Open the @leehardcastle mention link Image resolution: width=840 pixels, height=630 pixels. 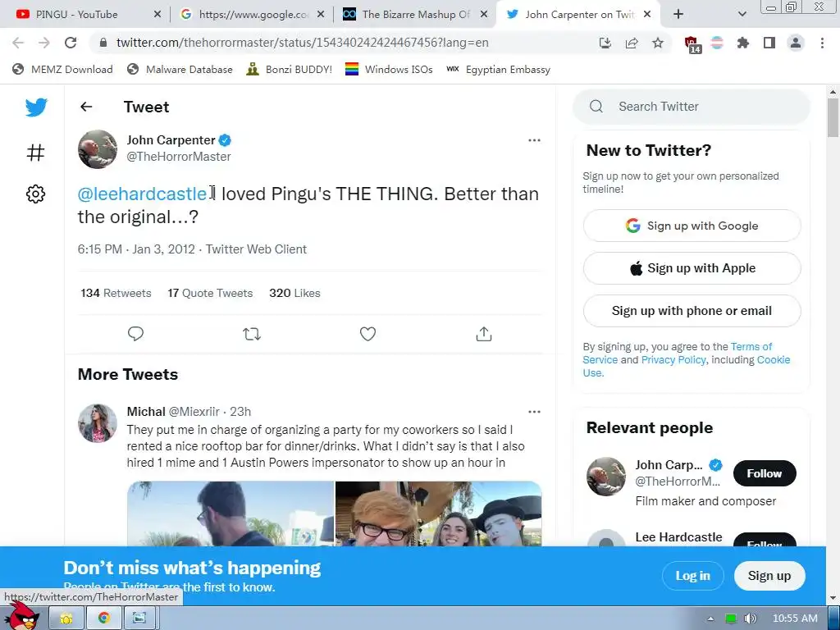142,194
